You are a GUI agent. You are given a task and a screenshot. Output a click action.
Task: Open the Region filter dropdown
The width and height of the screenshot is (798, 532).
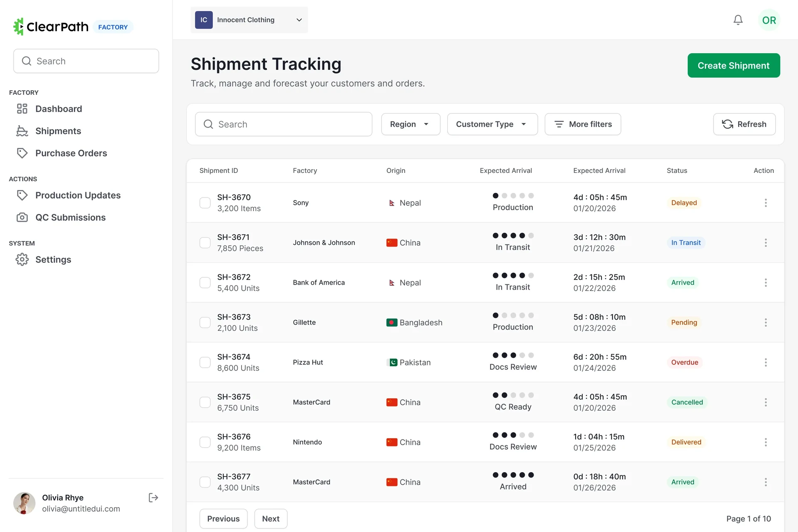[411, 124]
